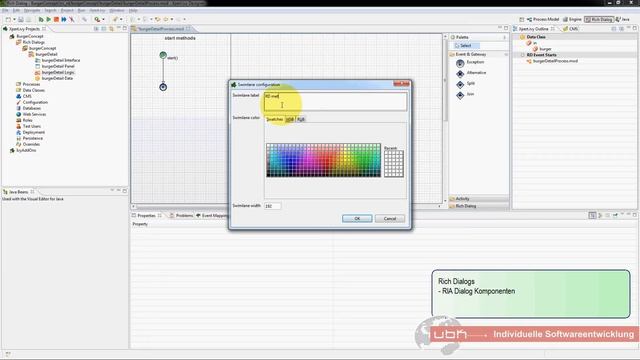Viewport: 640px width, 360px height.
Task: Click Cancel in Swimlane configuration dialog
Action: [x=390, y=219]
